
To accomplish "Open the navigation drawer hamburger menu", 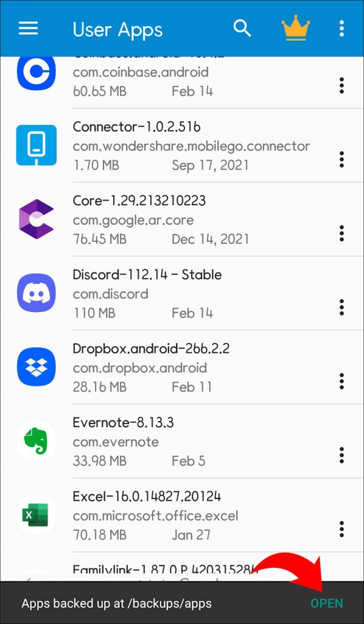I will 28,28.
